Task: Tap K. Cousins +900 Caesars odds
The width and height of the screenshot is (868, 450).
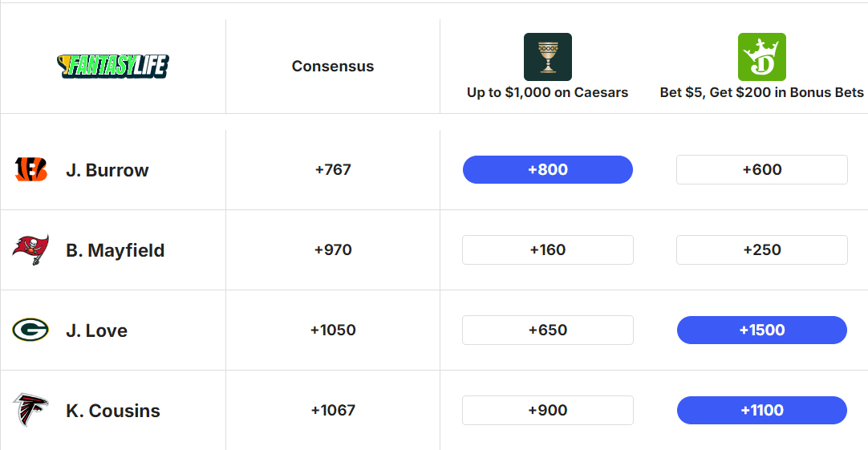Action: [x=548, y=411]
